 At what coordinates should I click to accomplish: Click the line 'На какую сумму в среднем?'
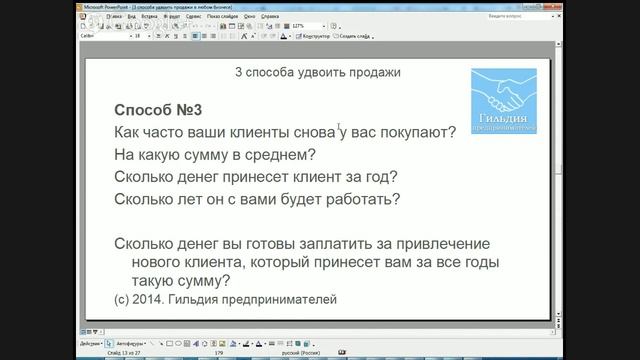coord(215,155)
